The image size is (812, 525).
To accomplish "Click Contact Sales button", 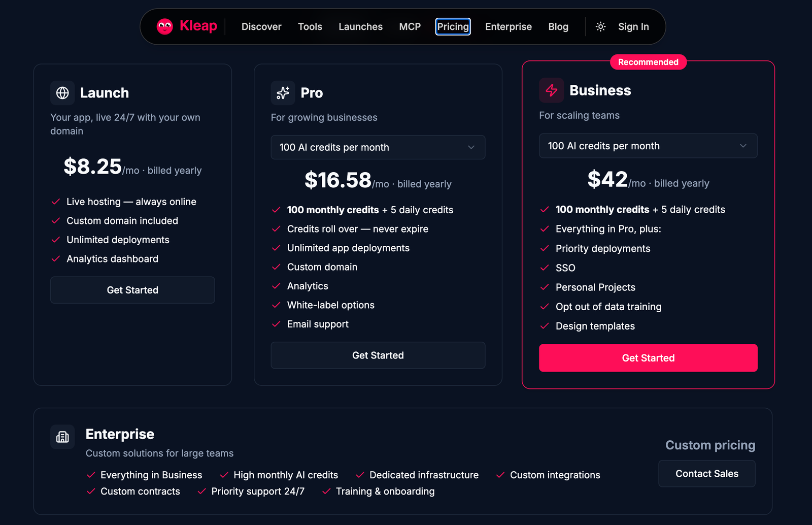I will 707,474.
